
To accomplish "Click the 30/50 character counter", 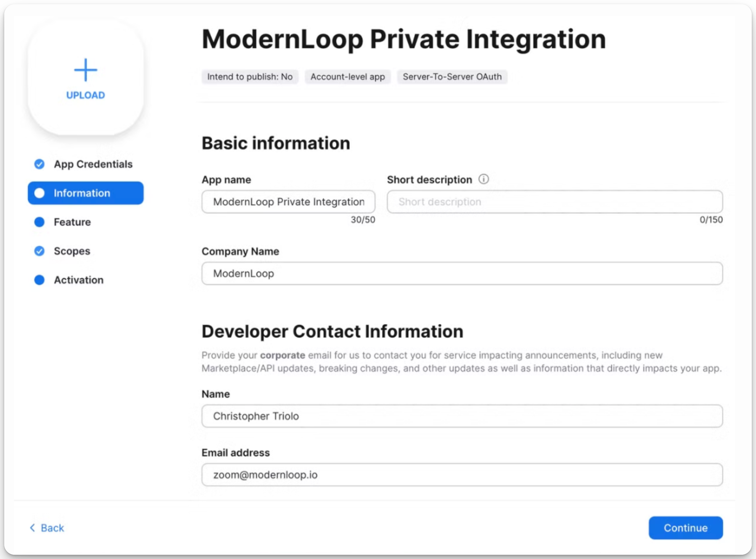I will [x=363, y=220].
